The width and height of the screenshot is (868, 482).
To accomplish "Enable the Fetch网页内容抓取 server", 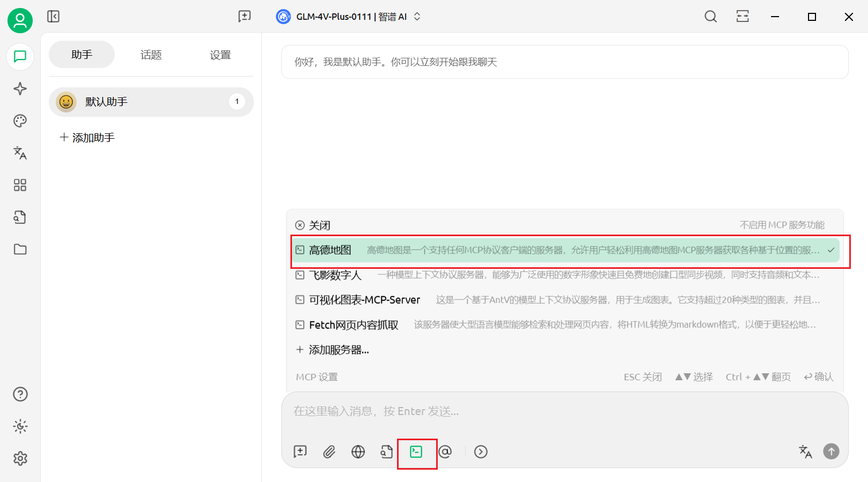I will click(x=565, y=325).
